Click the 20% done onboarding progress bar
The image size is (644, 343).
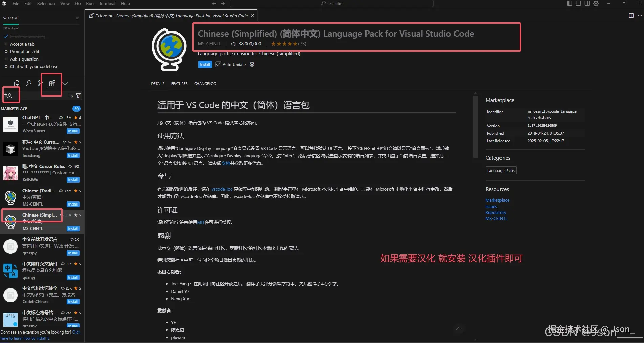click(x=41, y=24)
